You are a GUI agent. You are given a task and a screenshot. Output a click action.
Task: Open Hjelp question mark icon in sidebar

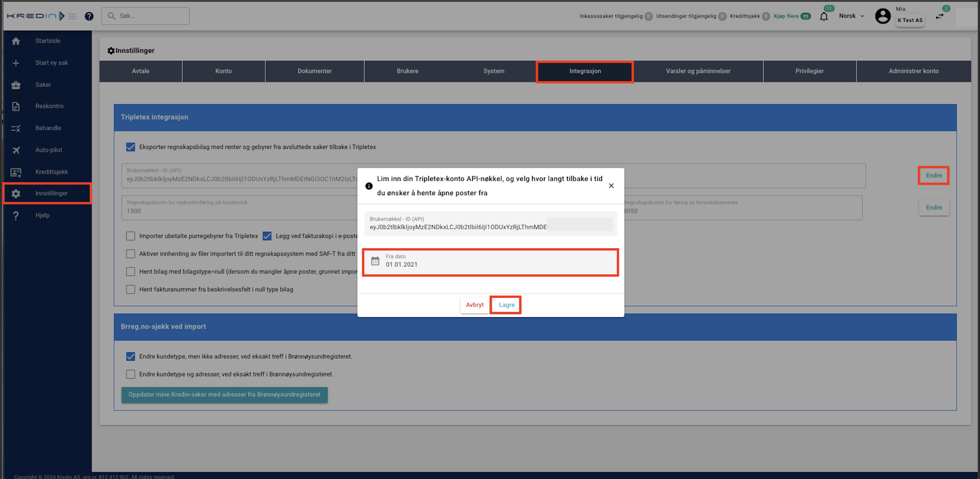[16, 216]
